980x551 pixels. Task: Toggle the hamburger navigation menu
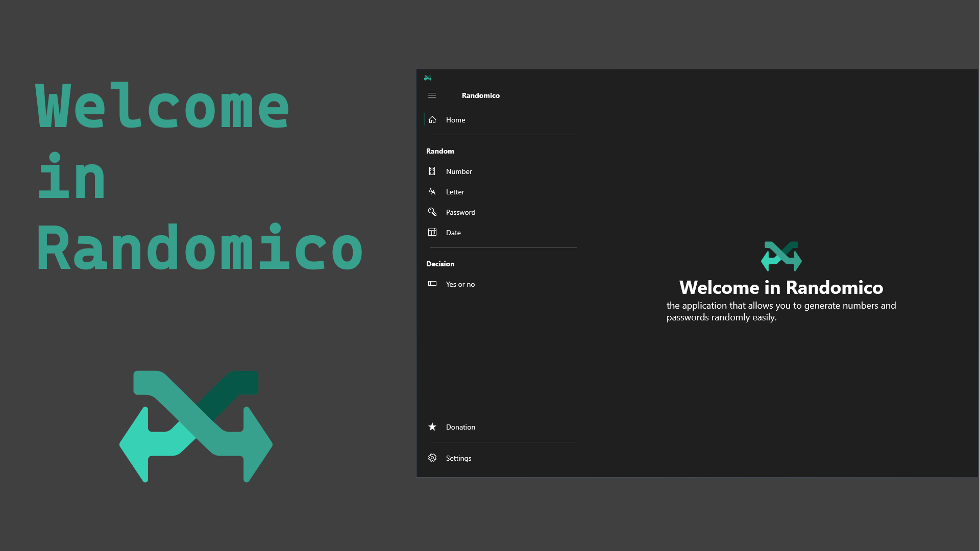point(432,95)
